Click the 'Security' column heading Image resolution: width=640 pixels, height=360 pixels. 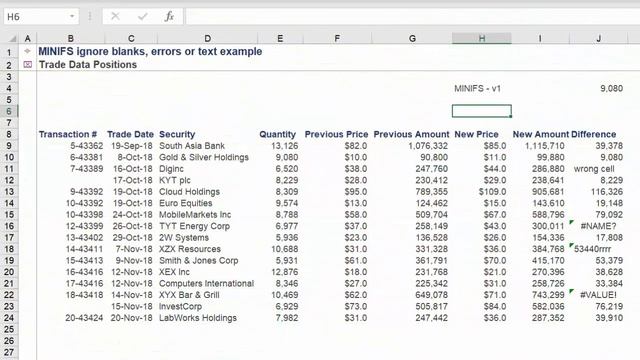(177, 134)
